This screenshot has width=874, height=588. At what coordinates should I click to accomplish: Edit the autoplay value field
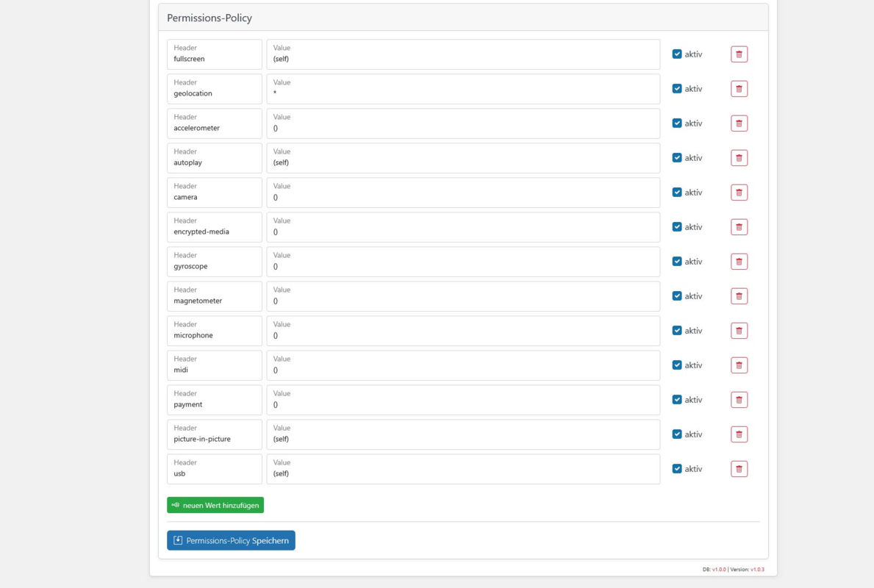point(463,158)
